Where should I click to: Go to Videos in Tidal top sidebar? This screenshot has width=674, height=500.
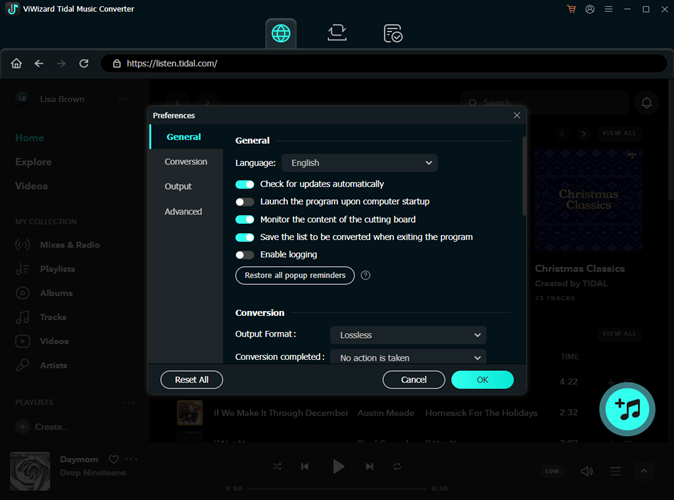(x=31, y=186)
